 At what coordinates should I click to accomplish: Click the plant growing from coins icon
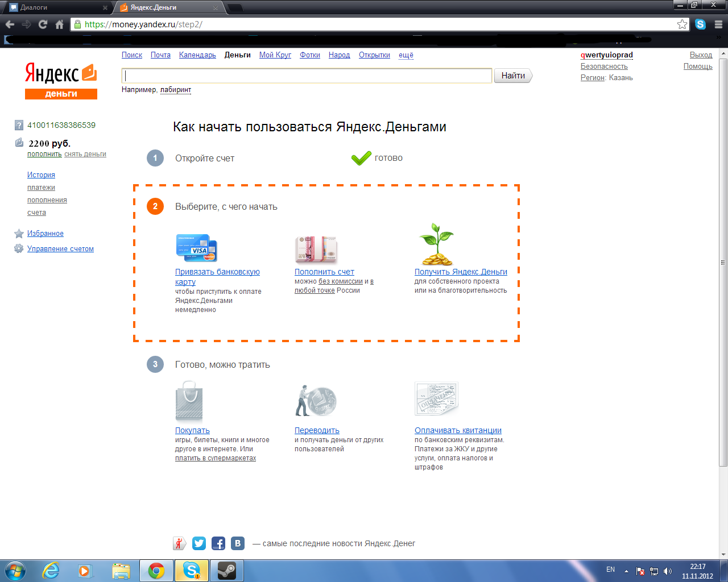point(436,244)
